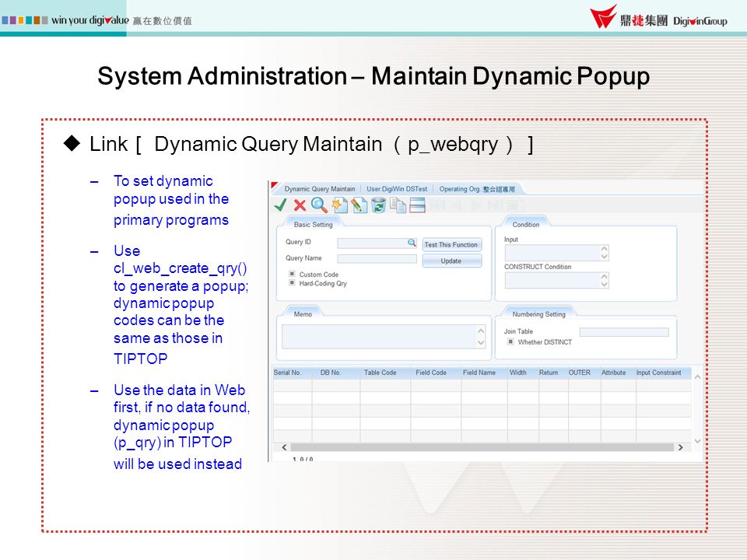Viewport: 747px width, 560px height.
Task: Click the Query Name input field
Action: pyautogui.click(x=377, y=258)
